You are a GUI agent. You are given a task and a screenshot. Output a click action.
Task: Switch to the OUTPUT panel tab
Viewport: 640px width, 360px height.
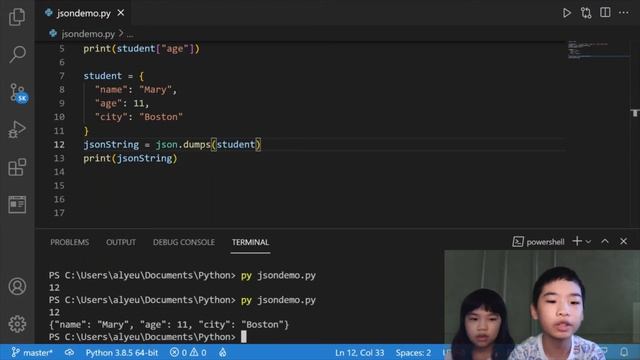(121, 242)
